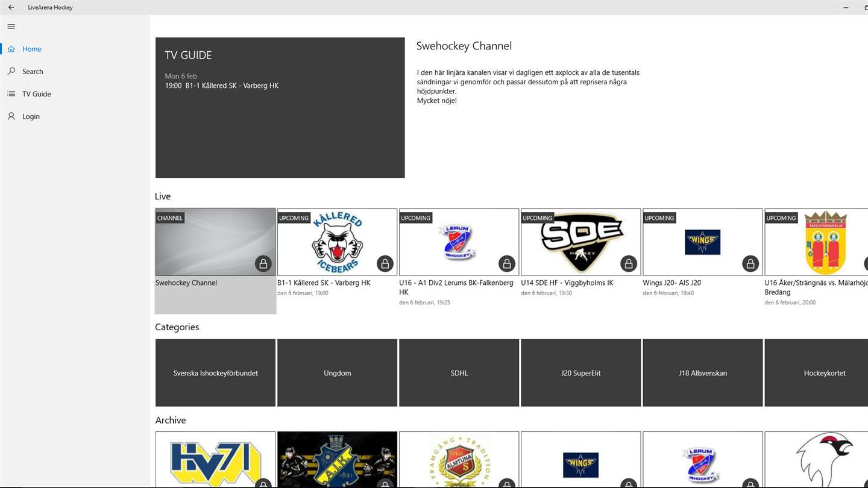This screenshot has height=488, width=868.
Task: Open the Swehockey Channel thumbnail
Action: click(215, 242)
